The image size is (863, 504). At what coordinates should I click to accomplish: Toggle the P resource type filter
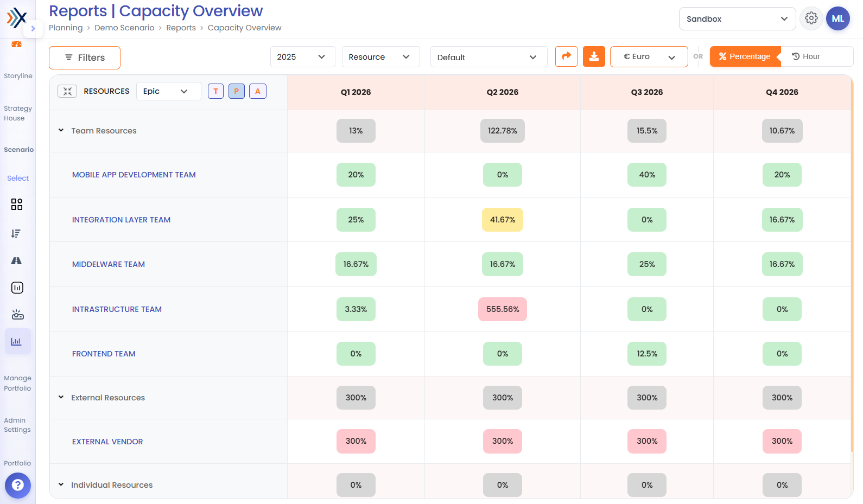point(237,91)
